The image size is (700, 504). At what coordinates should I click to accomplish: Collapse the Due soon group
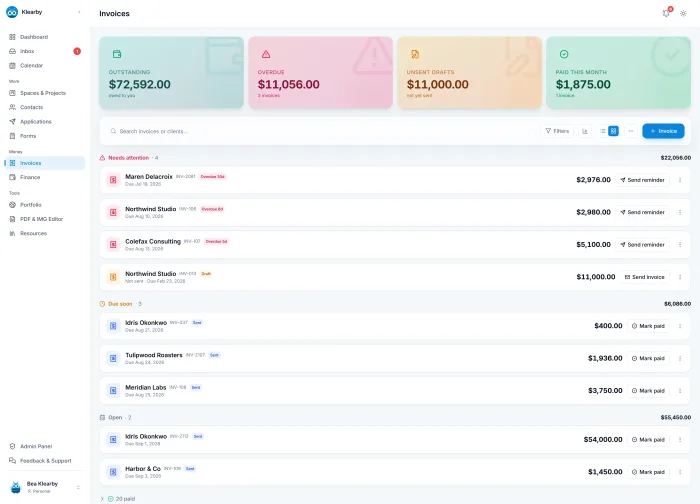point(121,304)
